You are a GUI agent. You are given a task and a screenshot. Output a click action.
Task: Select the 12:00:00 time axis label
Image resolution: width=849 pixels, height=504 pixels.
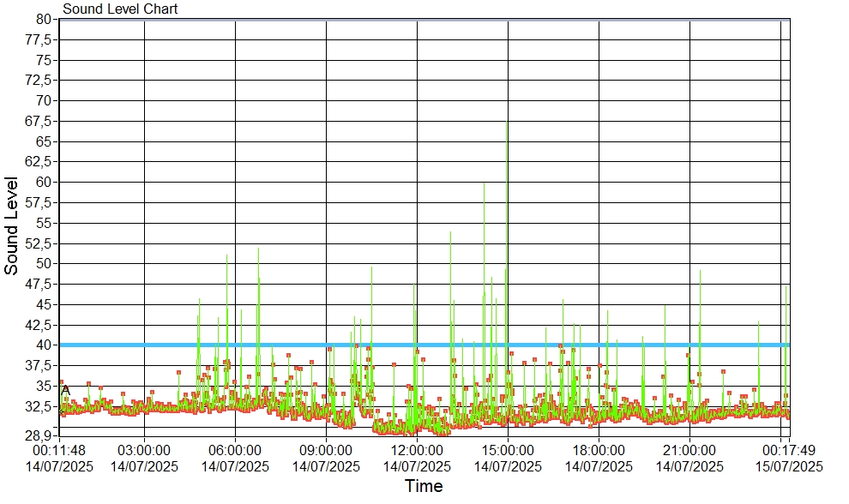417,449
